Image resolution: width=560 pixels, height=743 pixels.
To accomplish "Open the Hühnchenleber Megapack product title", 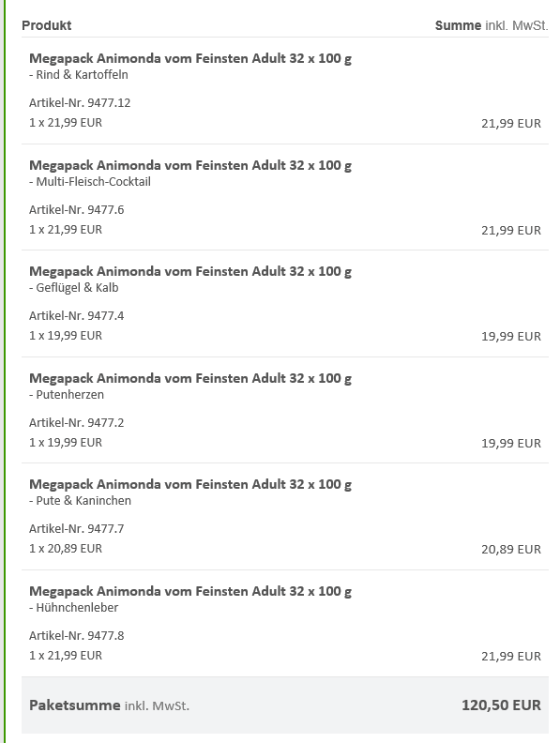I will point(190,591).
